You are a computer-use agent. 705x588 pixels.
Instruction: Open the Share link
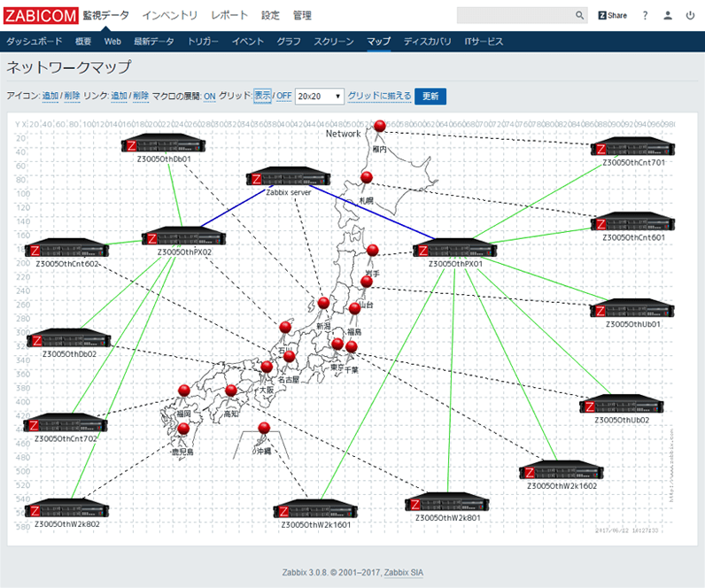coord(612,15)
